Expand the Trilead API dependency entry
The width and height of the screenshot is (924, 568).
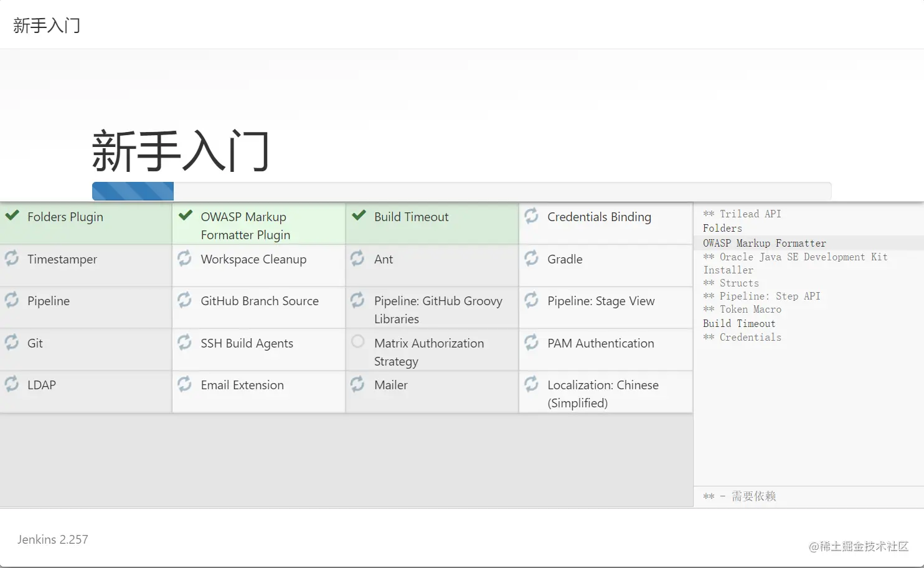pos(742,214)
